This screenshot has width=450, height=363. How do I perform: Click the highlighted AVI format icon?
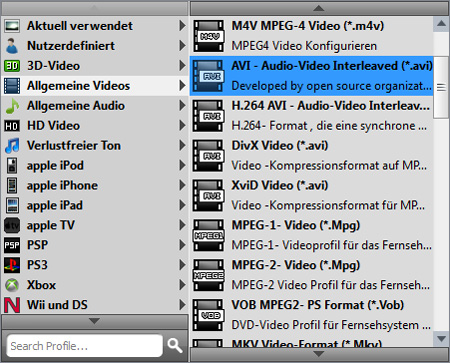[x=209, y=76]
